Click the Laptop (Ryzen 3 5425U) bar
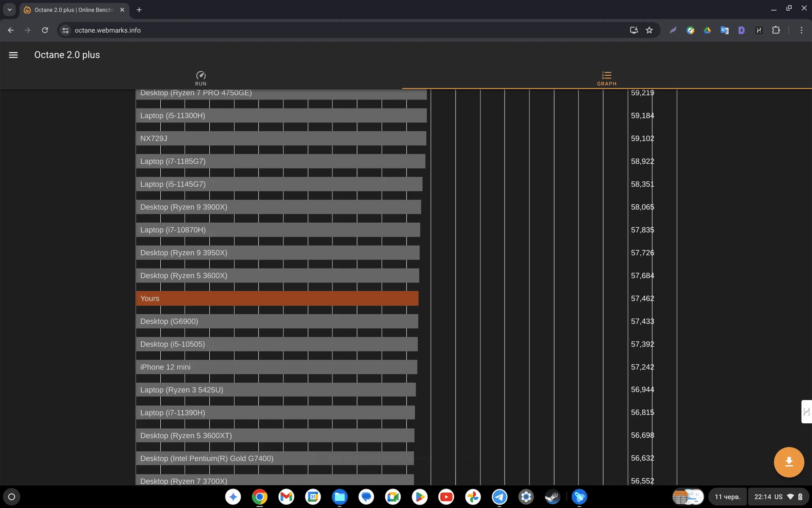Screen dimensions: 812x508 (x=276, y=390)
